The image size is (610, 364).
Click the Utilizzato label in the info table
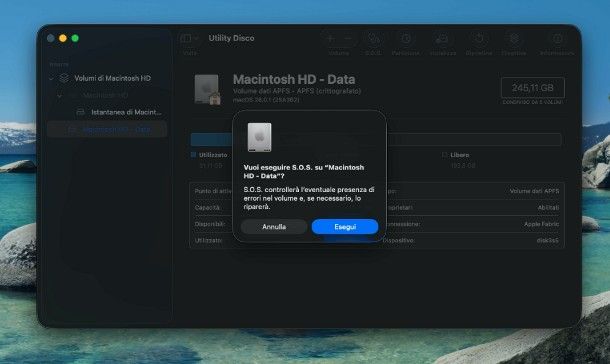[x=209, y=240]
